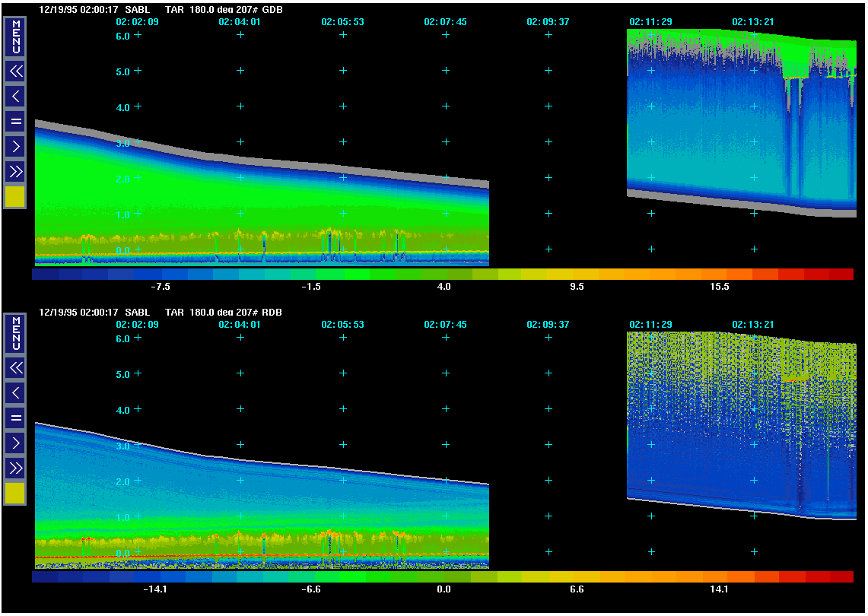Click the red end of the GDB color bar
Image resolution: width=868 pixels, height=616 pixels.
(x=841, y=274)
